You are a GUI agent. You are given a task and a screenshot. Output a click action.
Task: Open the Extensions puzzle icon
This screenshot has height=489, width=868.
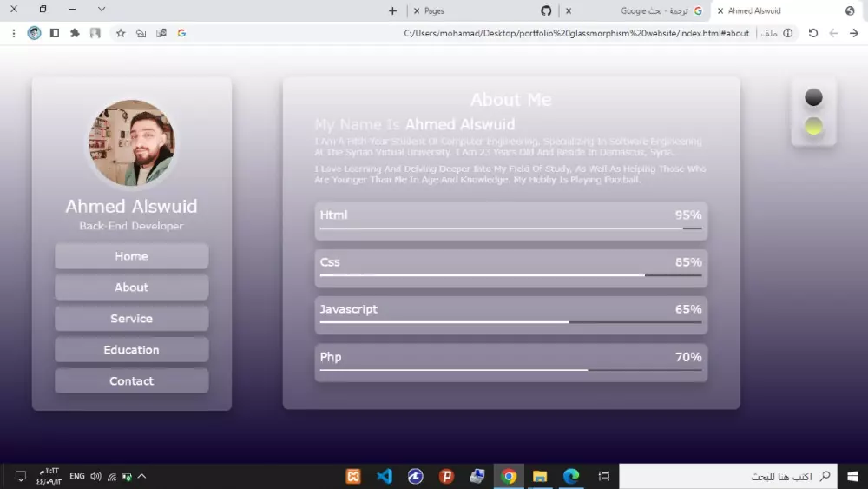75,33
